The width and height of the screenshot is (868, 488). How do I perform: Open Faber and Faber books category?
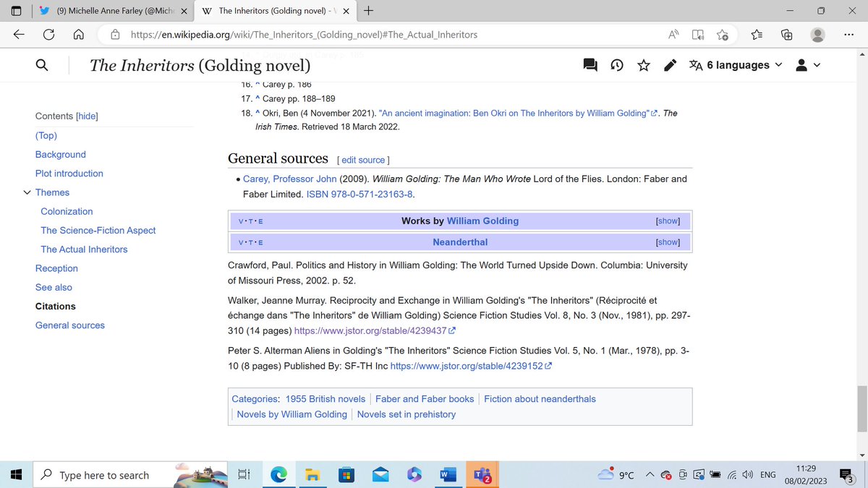[x=425, y=399]
